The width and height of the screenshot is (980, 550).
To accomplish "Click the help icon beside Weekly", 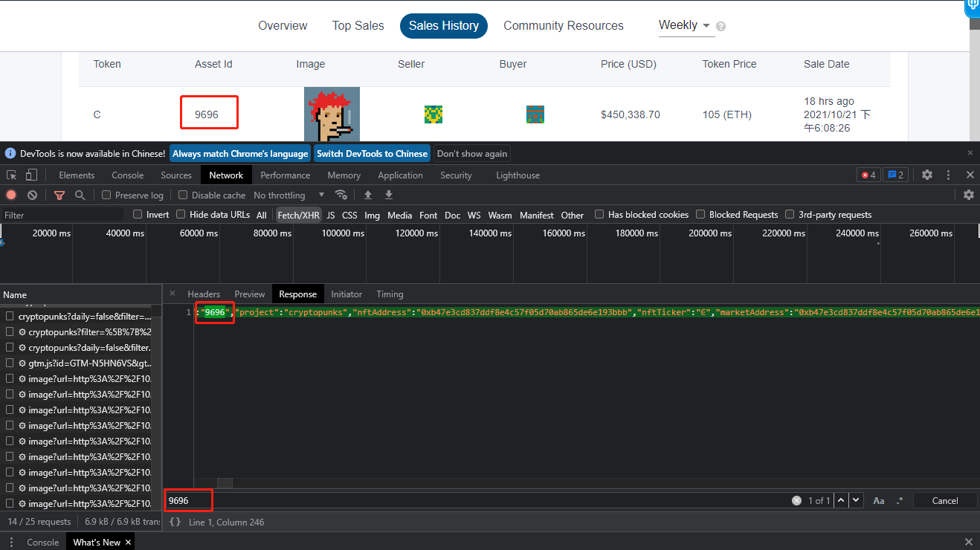I will [721, 26].
